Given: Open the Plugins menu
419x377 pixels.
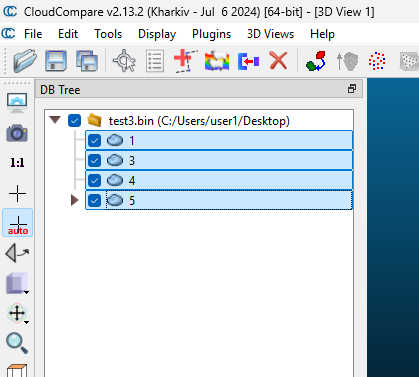Looking at the screenshot, I should tap(211, 34).
